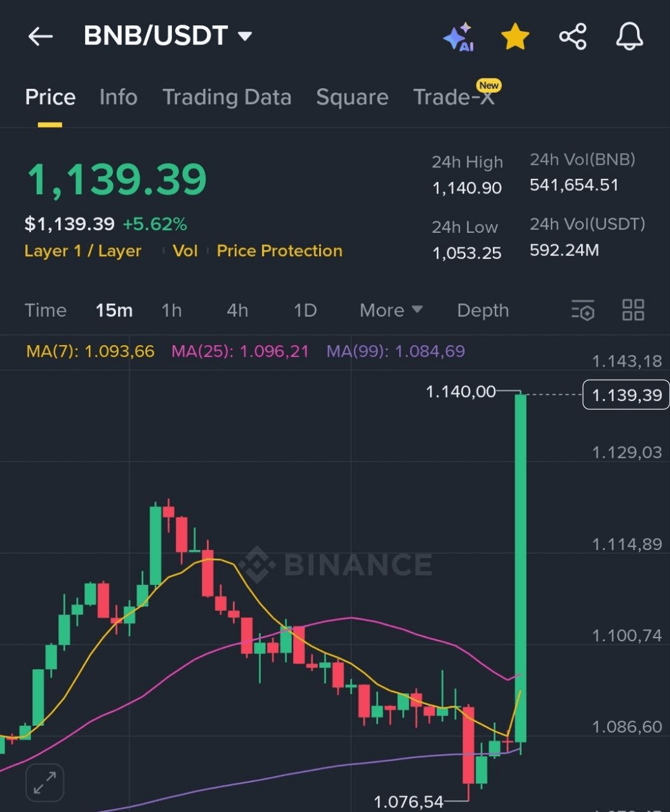Tap the Layer 1 / Layer tag
The image size is (670, 812).
pyautogui.click(x=82, y=251)
